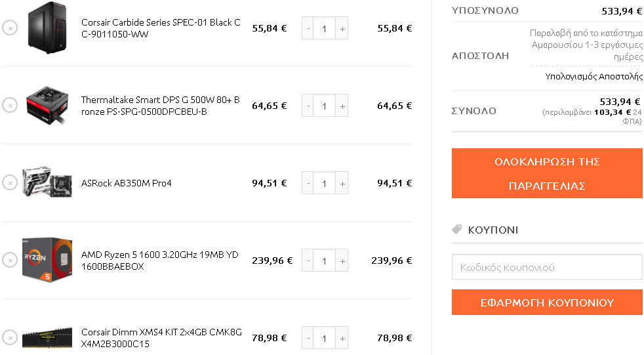Remove Thermaltake Smart DPS power supply item
Image resolution: width=644 pixels, height=355 pixels.
[x=10, y=105]
